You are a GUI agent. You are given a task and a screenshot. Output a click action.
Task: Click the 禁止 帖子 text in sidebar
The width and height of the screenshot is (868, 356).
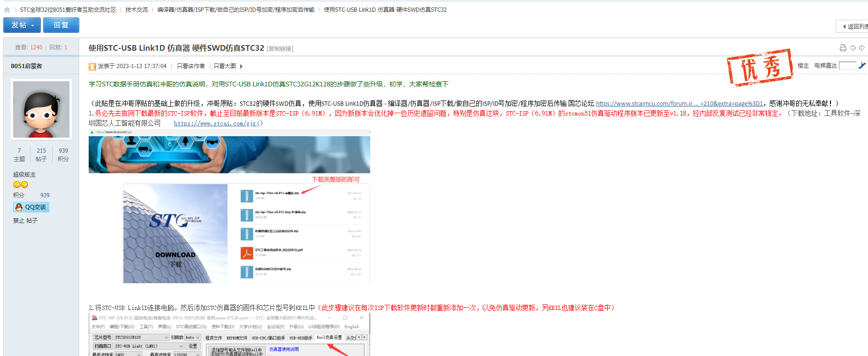25,221
